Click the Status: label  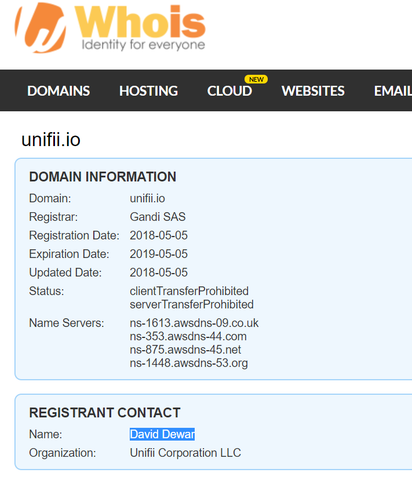[46, 291]
